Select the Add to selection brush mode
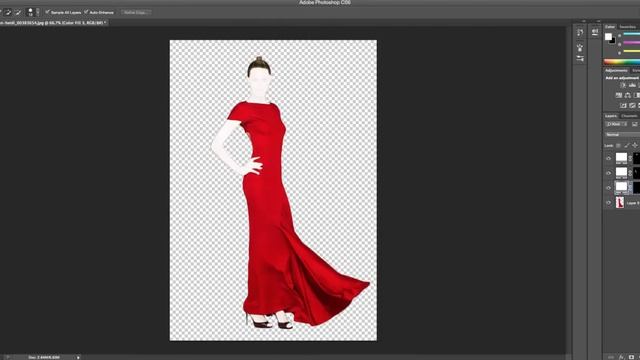Image resolution: width=640 pixels, height=360 pixels. [8, 13]
